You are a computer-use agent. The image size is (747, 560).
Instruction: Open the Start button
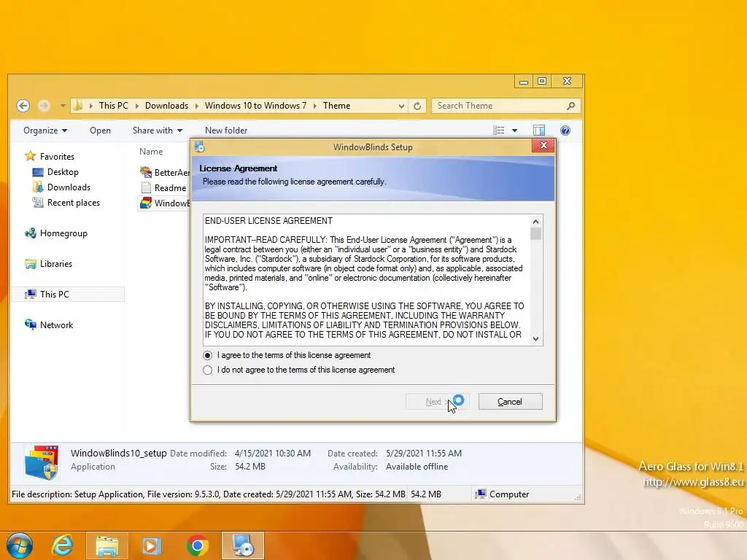(x=20, y=545)
